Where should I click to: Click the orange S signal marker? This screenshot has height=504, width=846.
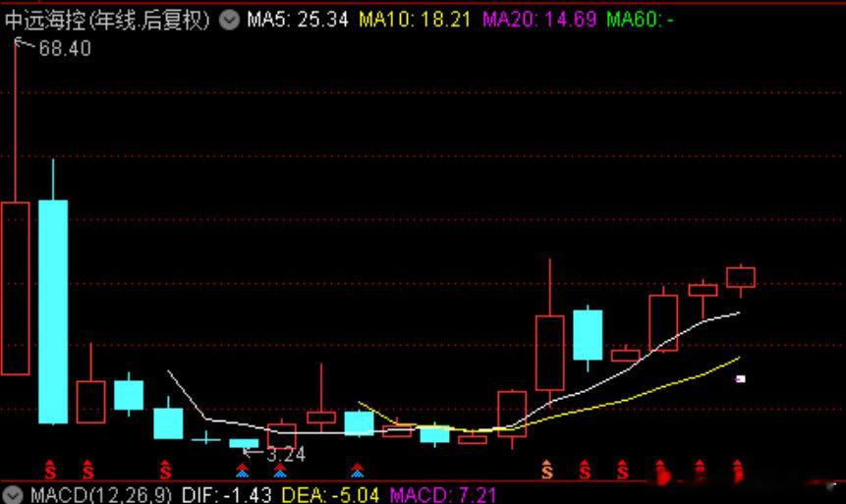point(547,470)
